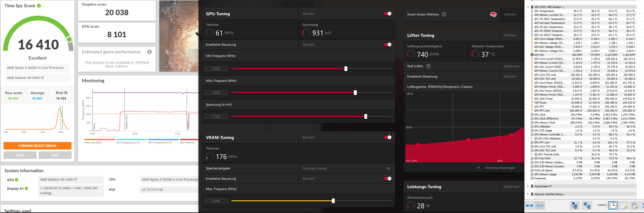Click Spannung (in mV) slider handle
Image resolution: width=644 pixels, height=213 pixels.
click(366, 117)
